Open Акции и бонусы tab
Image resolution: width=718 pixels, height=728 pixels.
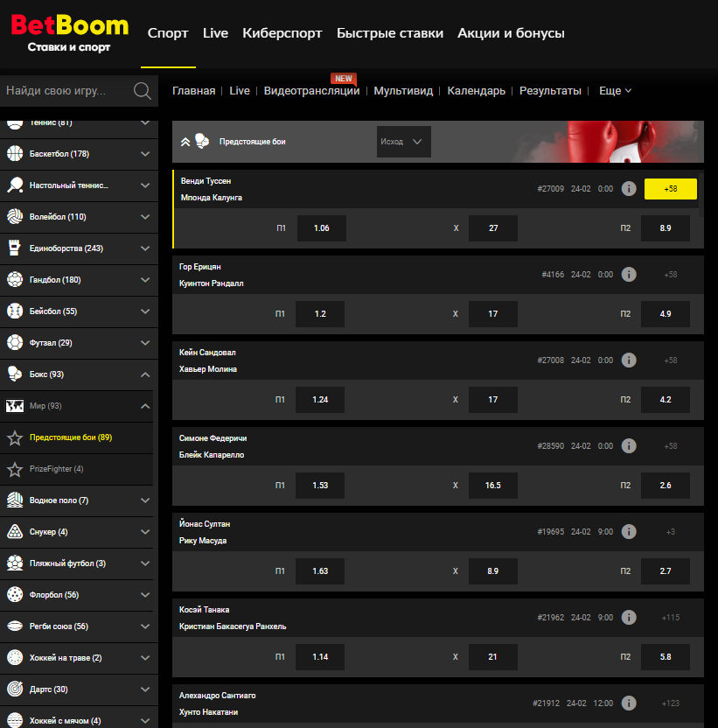pos(511,33)
